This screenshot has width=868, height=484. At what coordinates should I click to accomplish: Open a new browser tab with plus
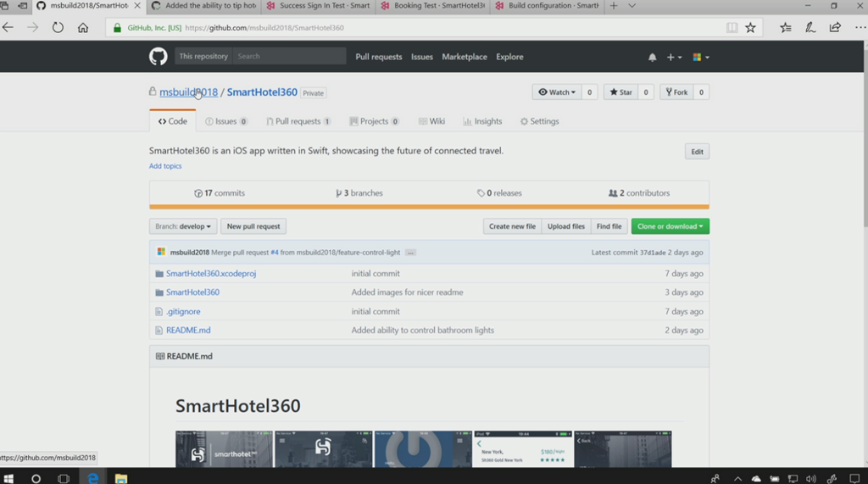[614, 6]
